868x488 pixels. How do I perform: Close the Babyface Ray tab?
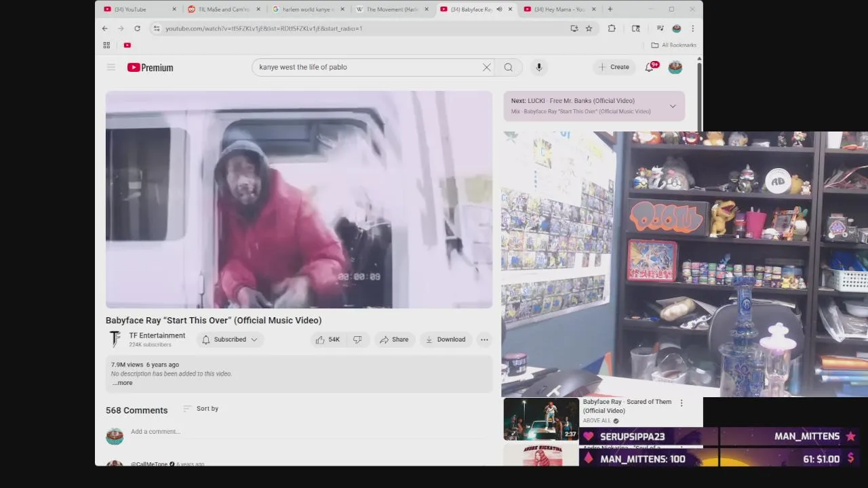[510, 9]
